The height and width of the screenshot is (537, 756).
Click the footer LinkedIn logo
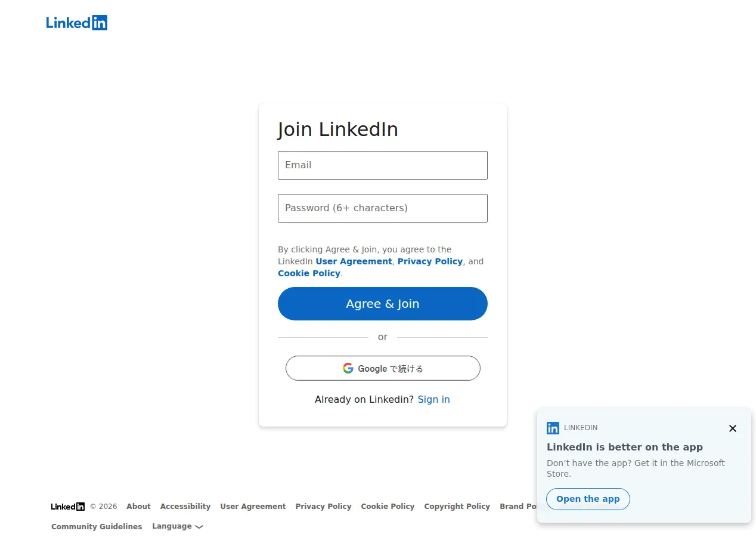tap(68, 507)
